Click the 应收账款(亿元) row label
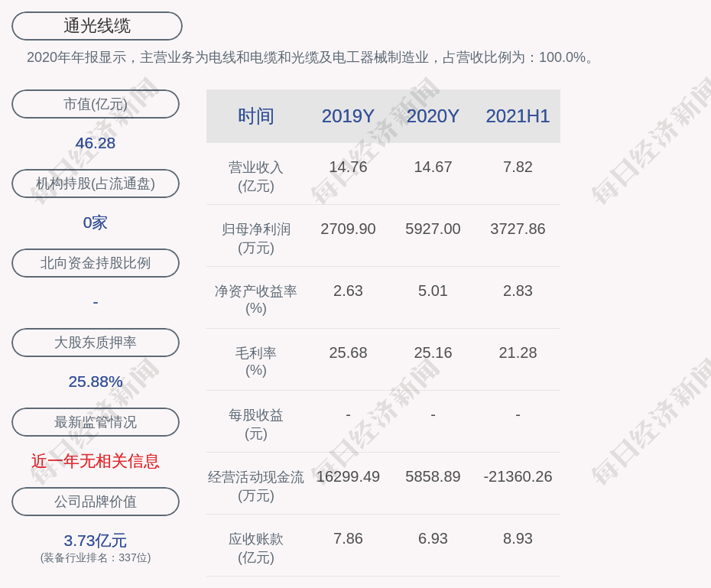711x588 pixels. coord(256,548)
